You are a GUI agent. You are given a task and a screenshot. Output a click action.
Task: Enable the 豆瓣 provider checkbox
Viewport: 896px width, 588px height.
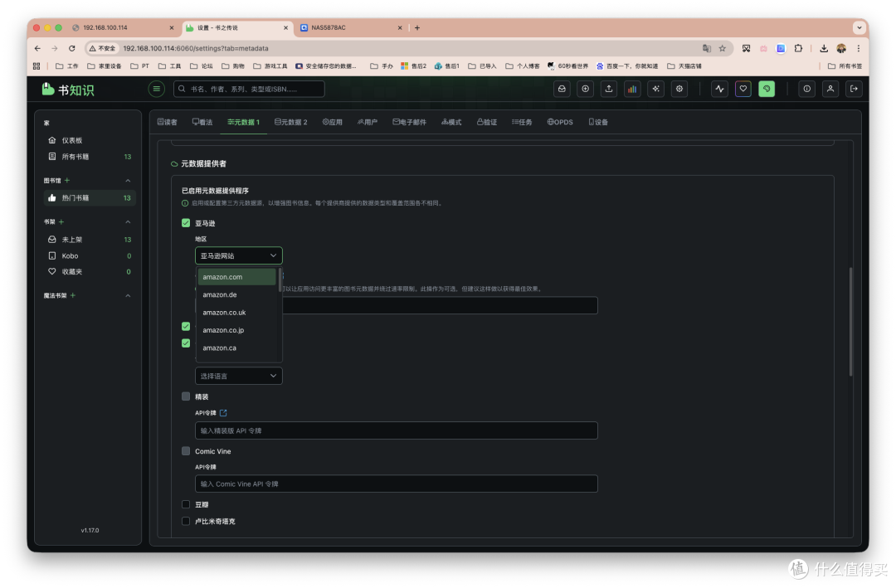pos(186,504)
